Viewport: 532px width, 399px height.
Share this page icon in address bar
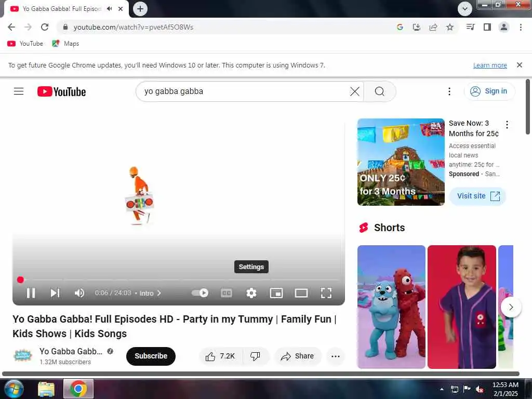(x=433, y=27)
